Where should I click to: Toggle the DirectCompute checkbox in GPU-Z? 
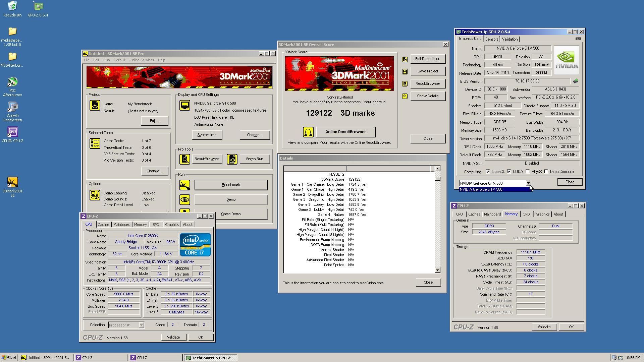(546, 172)
